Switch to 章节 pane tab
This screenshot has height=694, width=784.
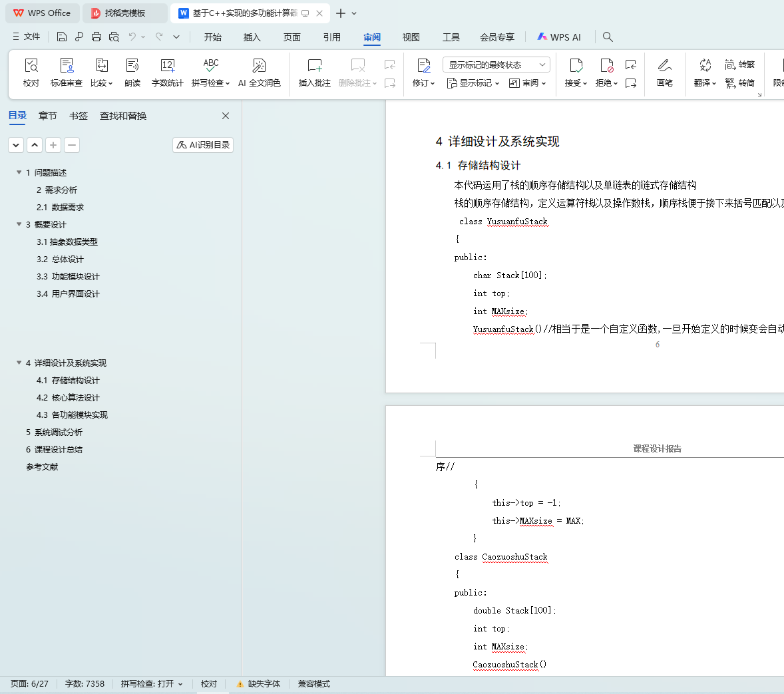coord(47,116)
